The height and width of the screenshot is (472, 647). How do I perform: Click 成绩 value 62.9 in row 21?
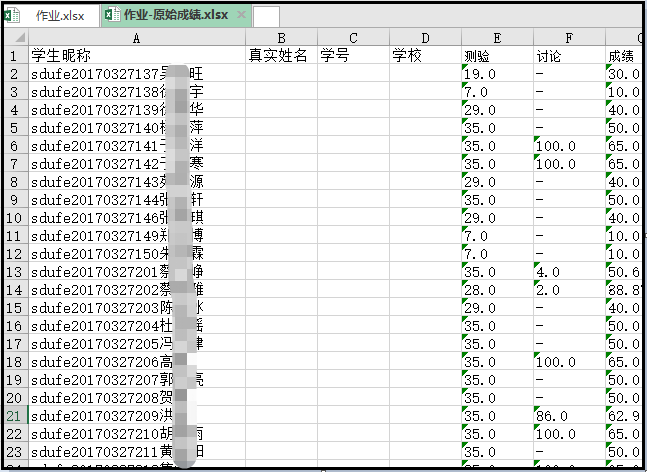pos(624,416)
